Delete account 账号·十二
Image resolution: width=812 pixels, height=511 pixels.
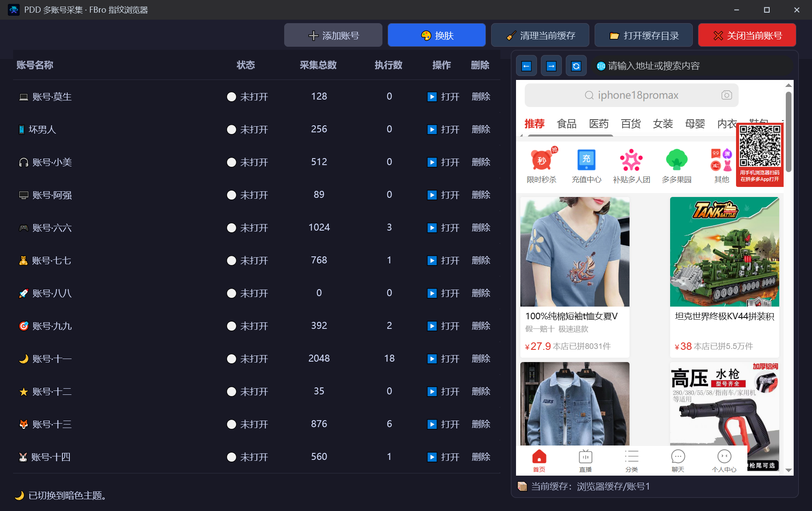481,391
